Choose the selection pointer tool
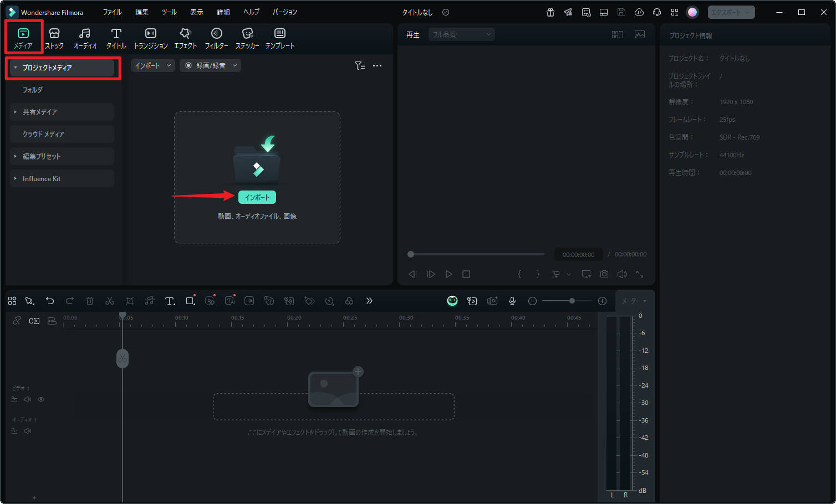 (30, 301)
